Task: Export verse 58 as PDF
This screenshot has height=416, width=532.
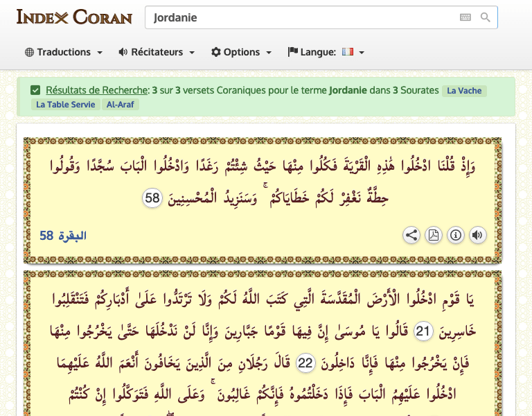Action: (433, 235)
